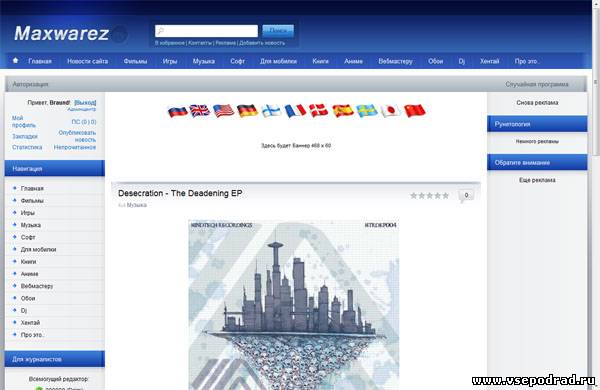Rate the post with the fifth star
The width and height of the screenshot is (600, 390).
point(445,196)
